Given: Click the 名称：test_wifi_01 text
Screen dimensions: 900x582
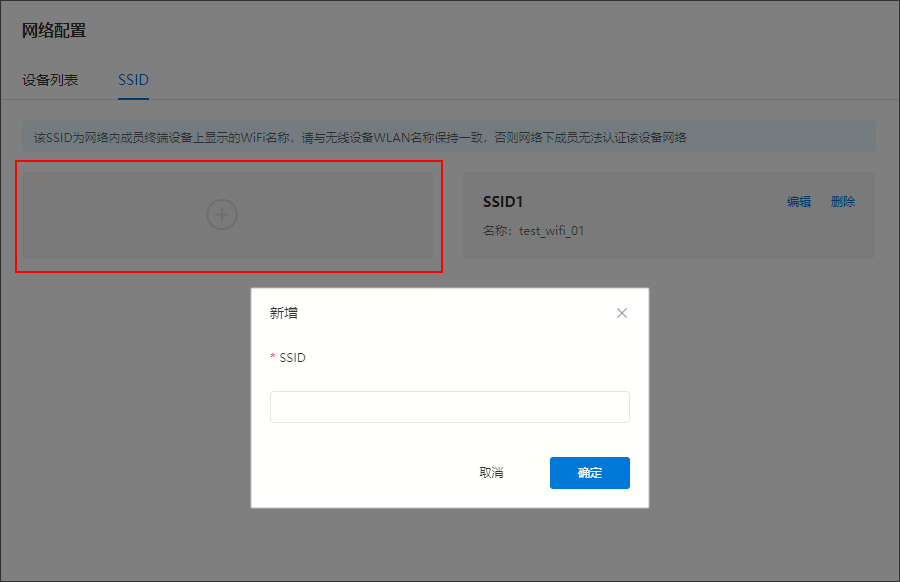Looking at the screenshot, I should point(533,231).
